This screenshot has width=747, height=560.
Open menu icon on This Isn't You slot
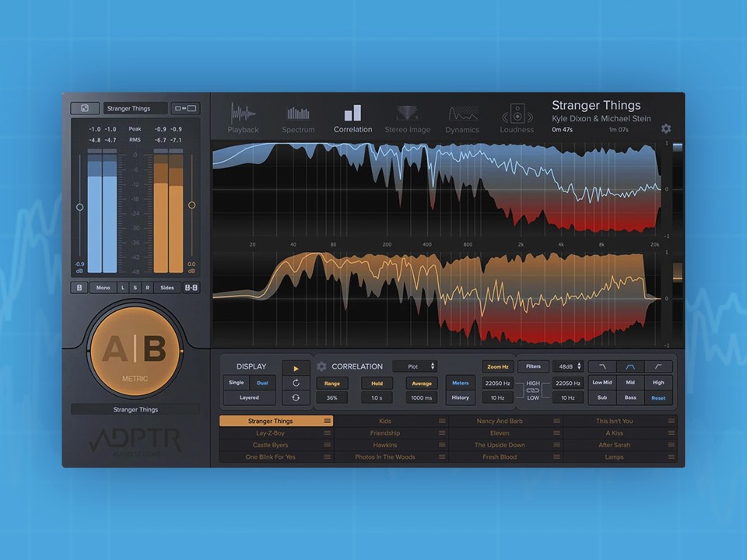672,421
